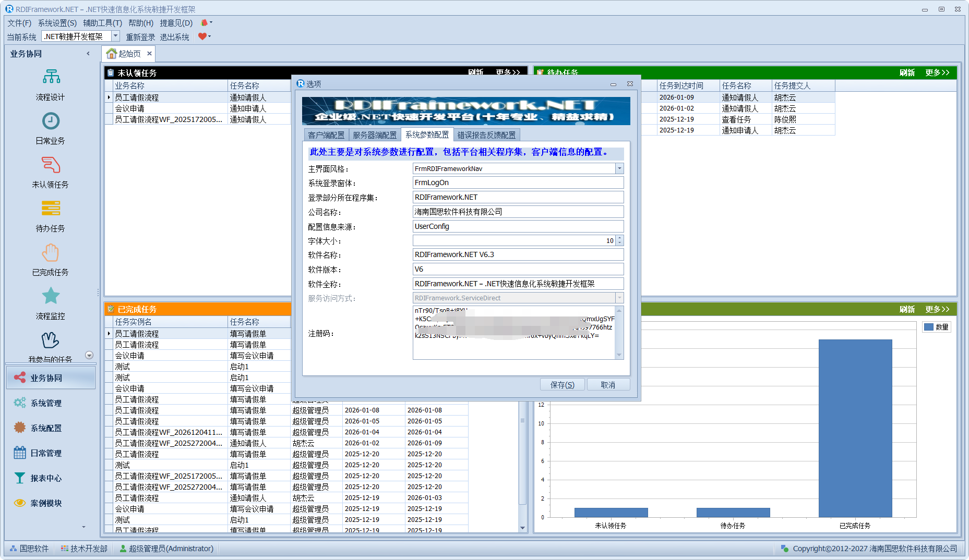The image size is (969, 560).
Task: Close the 起始页 tab
Action: click(149, 54)
